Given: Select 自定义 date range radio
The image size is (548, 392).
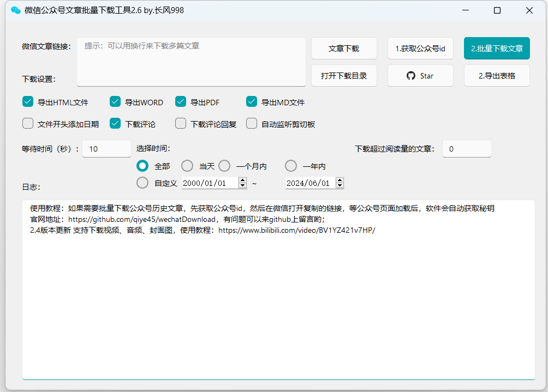Looking at the screenshot, I should click(142, 183).
